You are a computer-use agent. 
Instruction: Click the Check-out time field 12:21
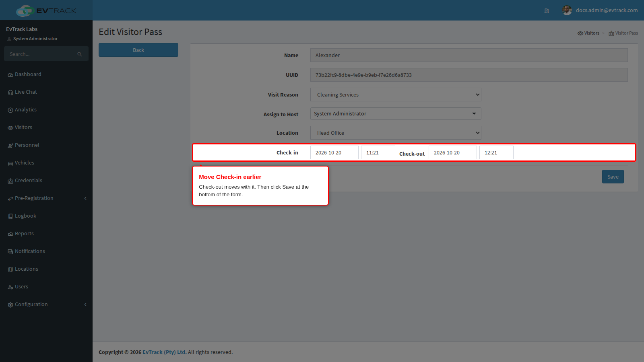pyautogui.click(x=496, y=152)
